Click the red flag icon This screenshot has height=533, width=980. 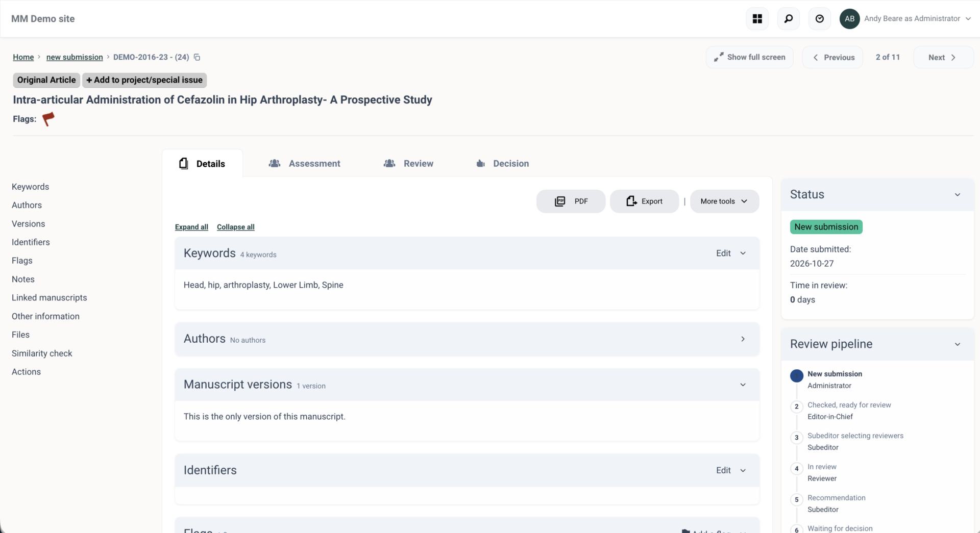coord(48,119)
